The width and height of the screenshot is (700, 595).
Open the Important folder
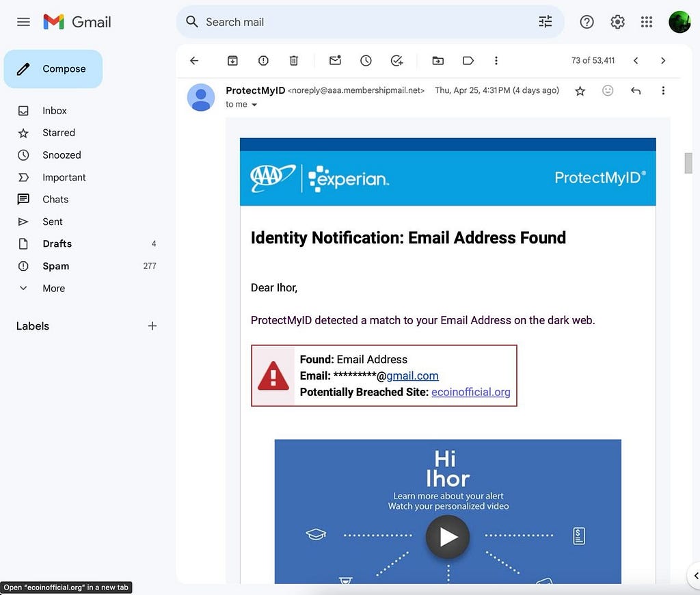click(64, 177)
